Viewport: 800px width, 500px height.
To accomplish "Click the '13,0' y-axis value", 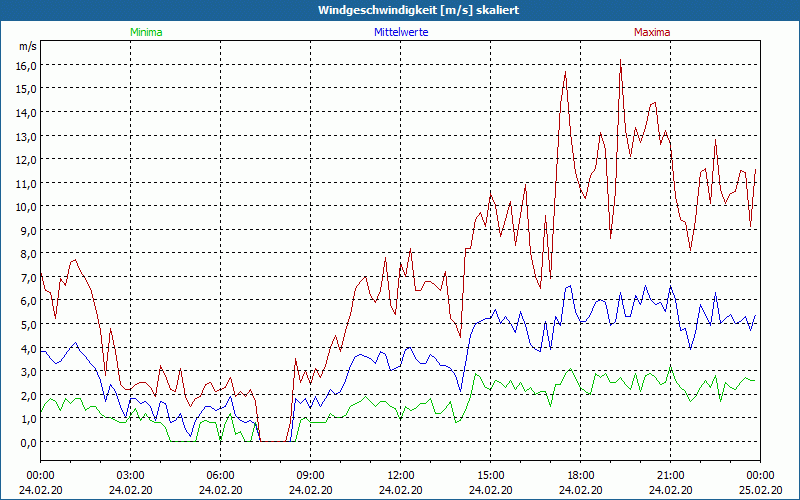I will click(27, 136).
